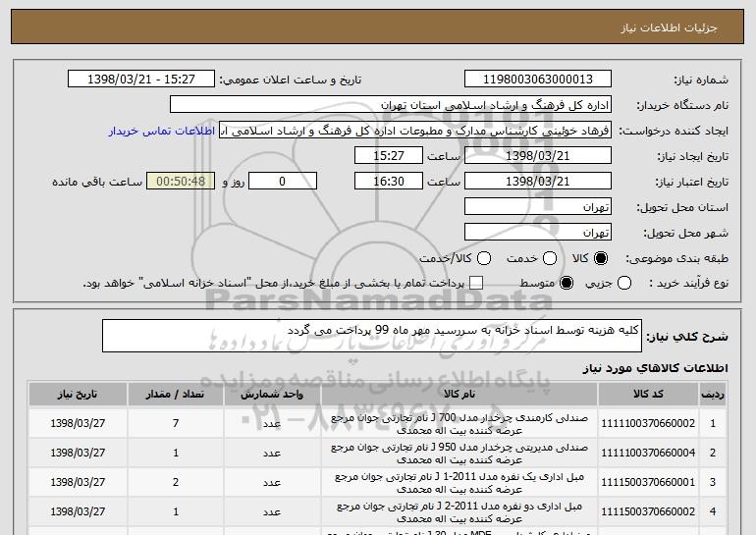Viewport: 756px width, 535px height.
Task: Select the کالا/خدمت radio button
Action: point(484,259)
